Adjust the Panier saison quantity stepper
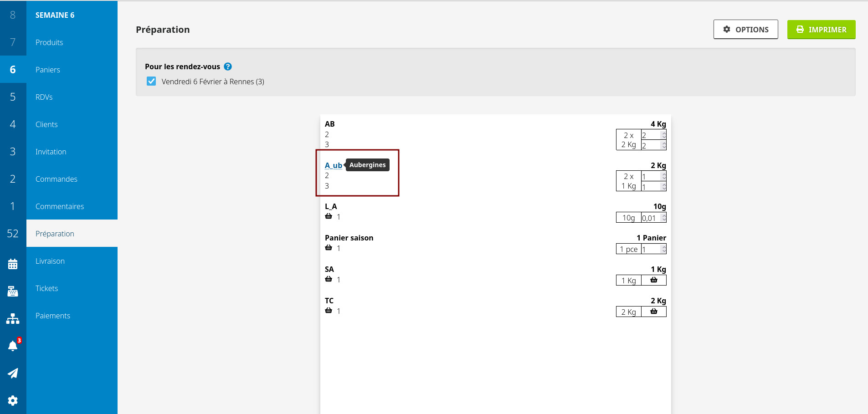This screenshot has height=414, width=868. tap(664, 249)
